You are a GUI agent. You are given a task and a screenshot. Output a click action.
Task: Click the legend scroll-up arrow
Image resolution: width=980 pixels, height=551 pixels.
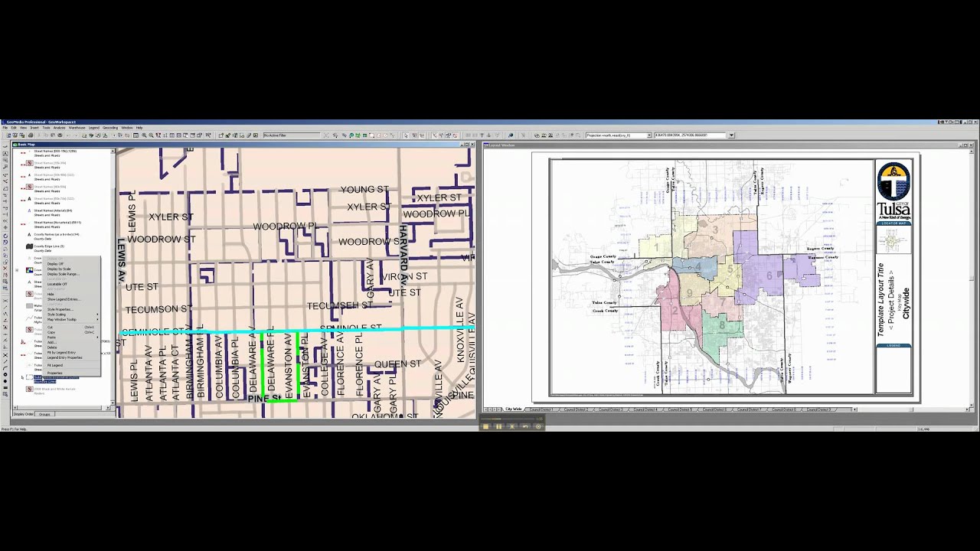113,151
